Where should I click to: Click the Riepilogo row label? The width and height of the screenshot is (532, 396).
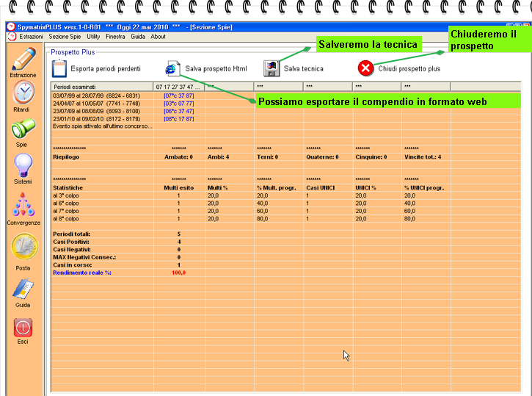(66, 157)
